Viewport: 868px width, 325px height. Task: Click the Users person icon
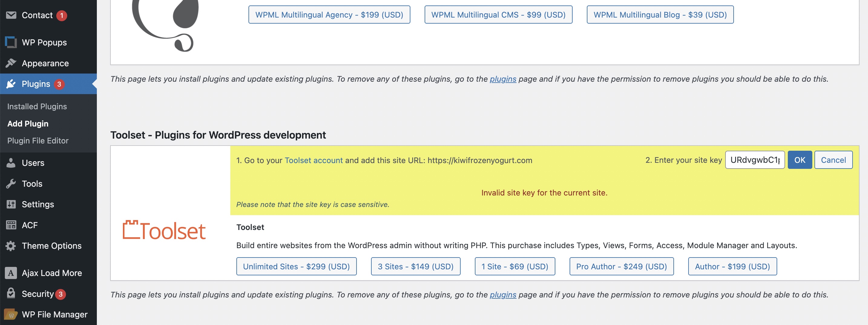tap(11, 163)
